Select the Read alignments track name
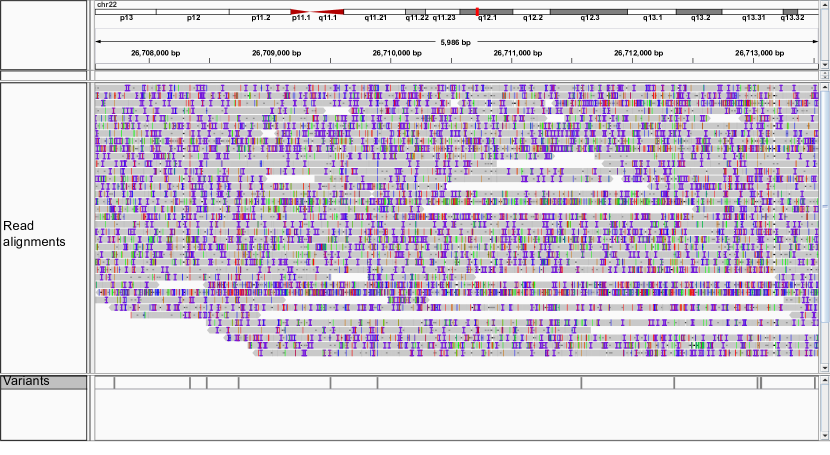830x455 pixels. [34, 233]
